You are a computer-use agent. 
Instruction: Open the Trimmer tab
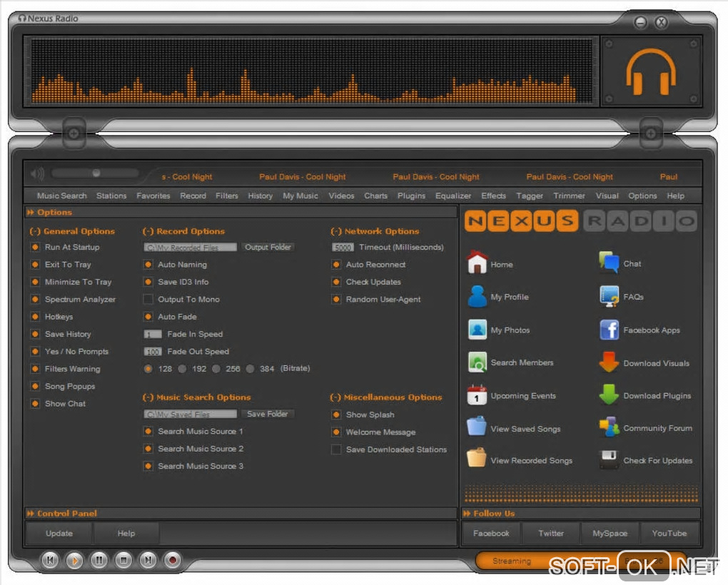(570, 195)
